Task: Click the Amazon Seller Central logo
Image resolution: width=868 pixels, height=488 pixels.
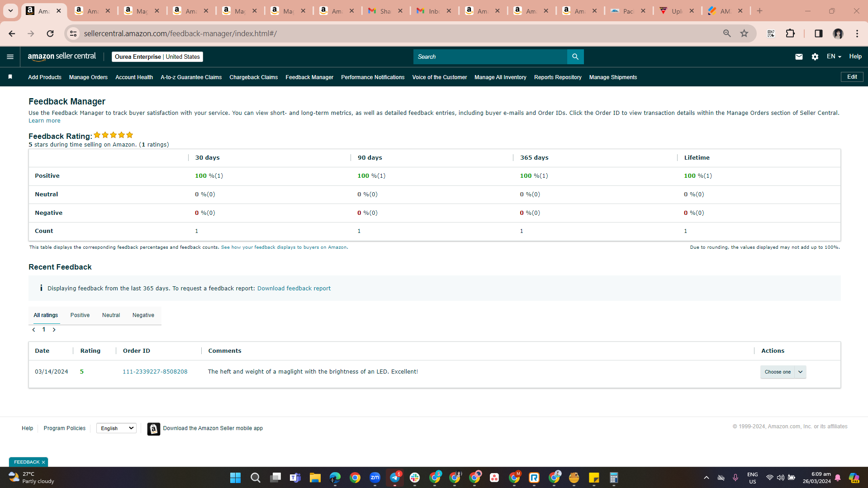Action: [62, 57]
